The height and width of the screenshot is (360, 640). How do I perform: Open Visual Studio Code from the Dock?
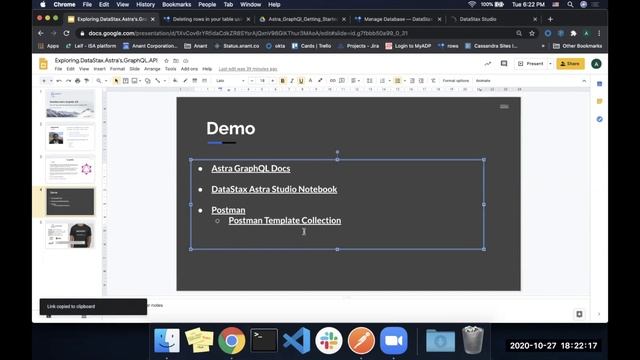coord(297,340)
